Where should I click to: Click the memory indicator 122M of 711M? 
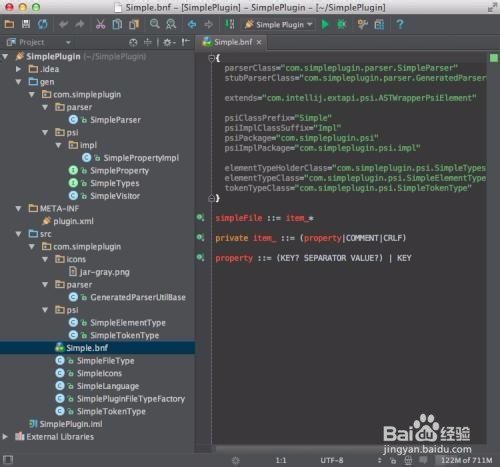click(x=466, y=460)
